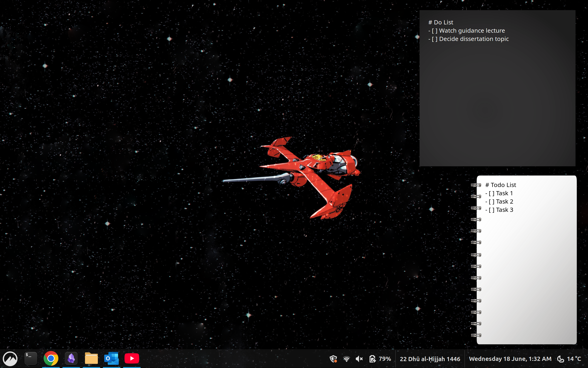Image resolution: width=588 pixels, height=368 pixels.
Task: Click the '# Do List' heading
Action: (441, 22)
